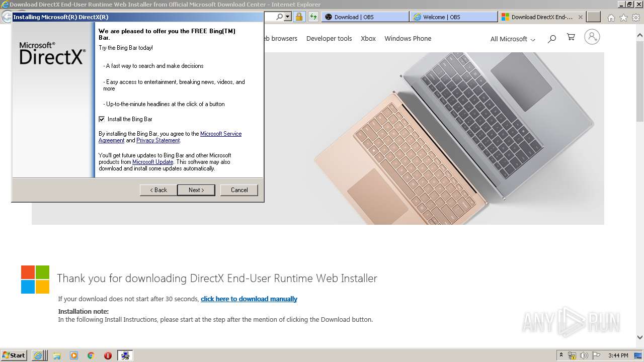The width and height of the screenshot is (644, 362).
Task: Open the Xbox navigation item
Action: point(368,38)
